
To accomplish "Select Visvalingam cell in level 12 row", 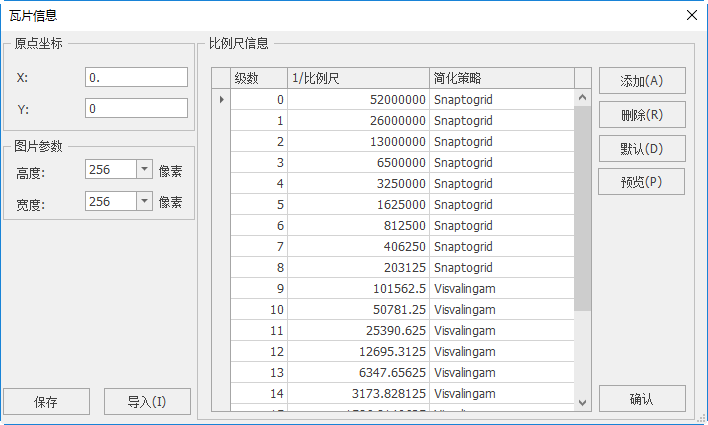I will pos(501,352).
